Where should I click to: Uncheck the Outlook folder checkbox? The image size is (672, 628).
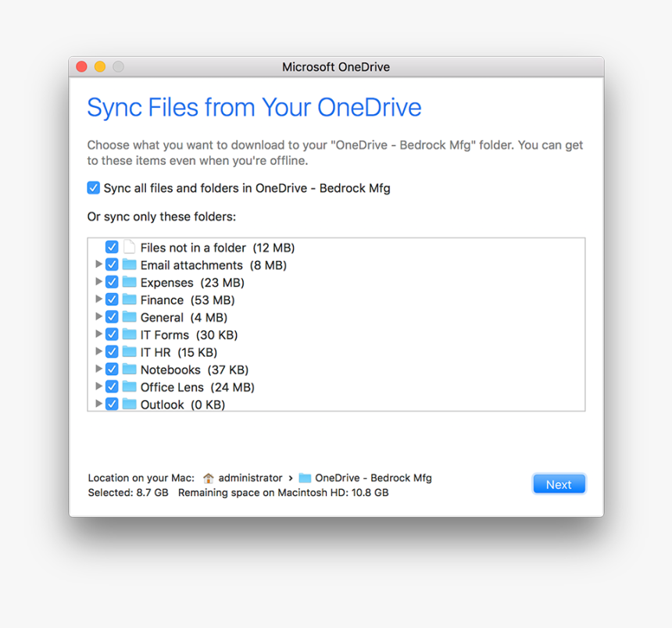[112, 404]
